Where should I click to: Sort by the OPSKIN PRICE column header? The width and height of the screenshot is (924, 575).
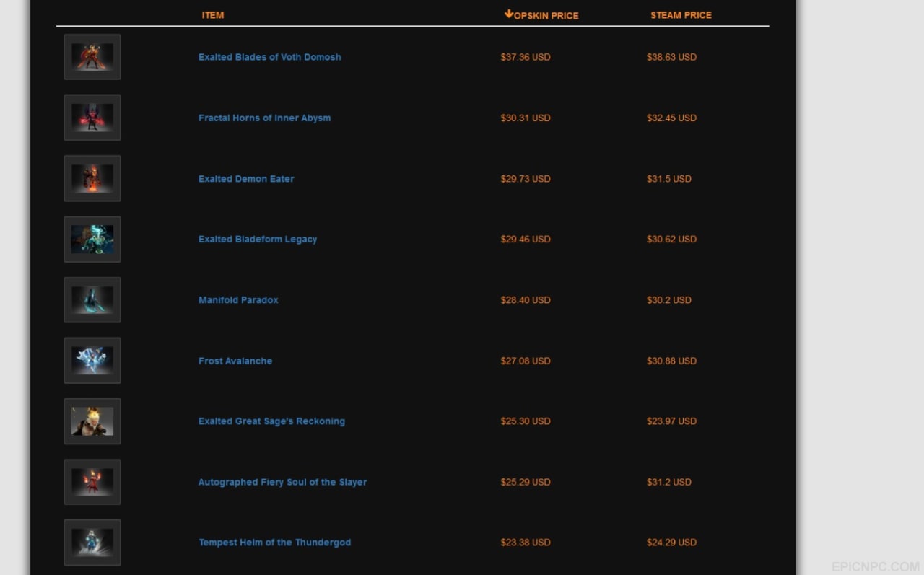546,15
